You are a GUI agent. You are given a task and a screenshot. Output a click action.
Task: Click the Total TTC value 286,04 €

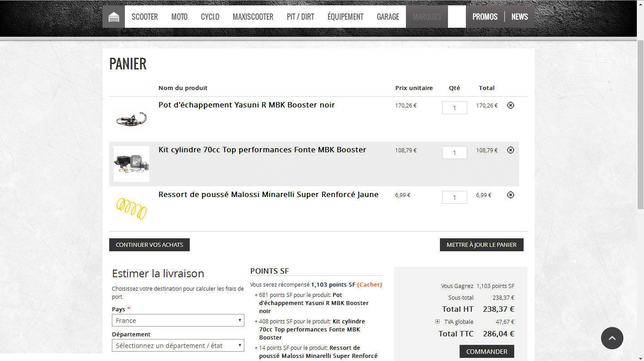(499, 334)
